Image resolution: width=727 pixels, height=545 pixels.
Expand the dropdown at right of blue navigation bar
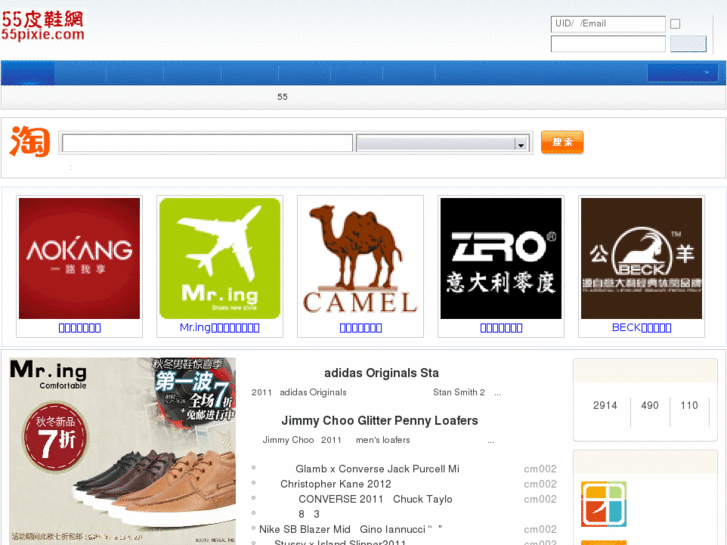coord(682,72)
